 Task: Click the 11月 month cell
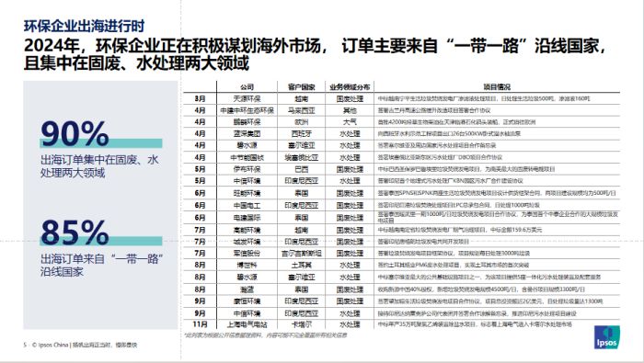point(200,324)
